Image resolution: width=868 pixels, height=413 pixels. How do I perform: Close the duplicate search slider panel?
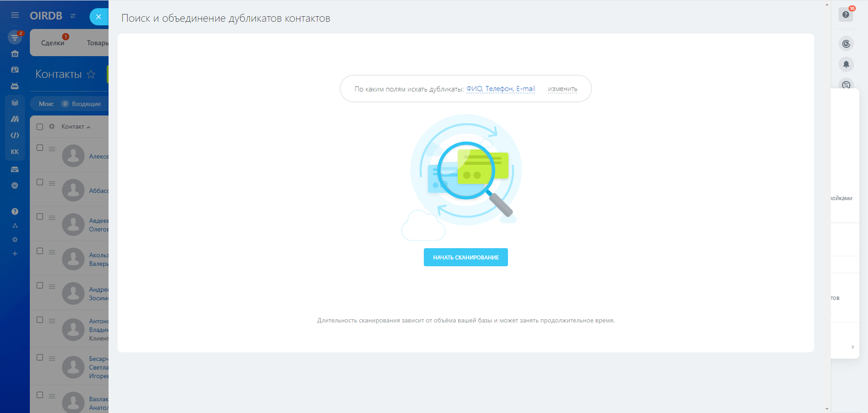pos(99,17)
